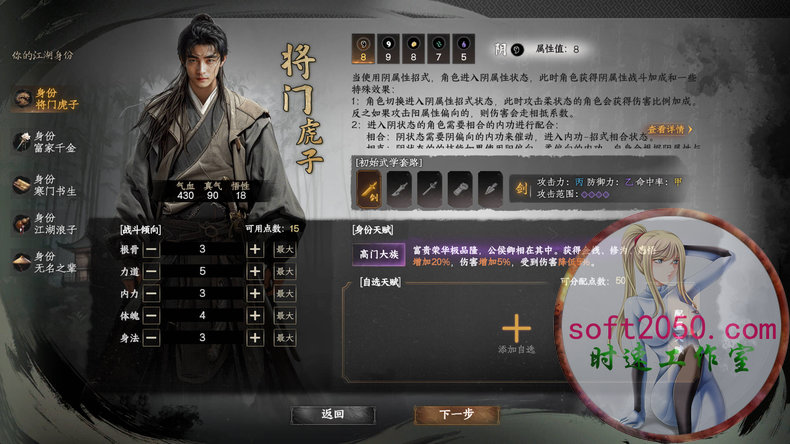The height and width of the screenshot is (444, 790).
Task: Open 查看详情 details link
Action: (670, 130)
